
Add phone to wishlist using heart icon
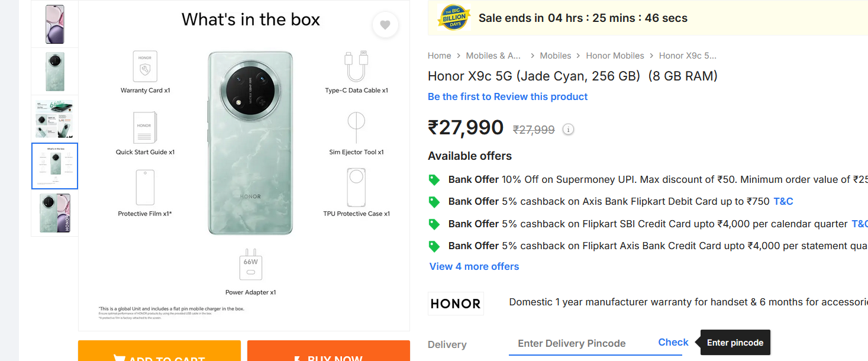point(385,25)
